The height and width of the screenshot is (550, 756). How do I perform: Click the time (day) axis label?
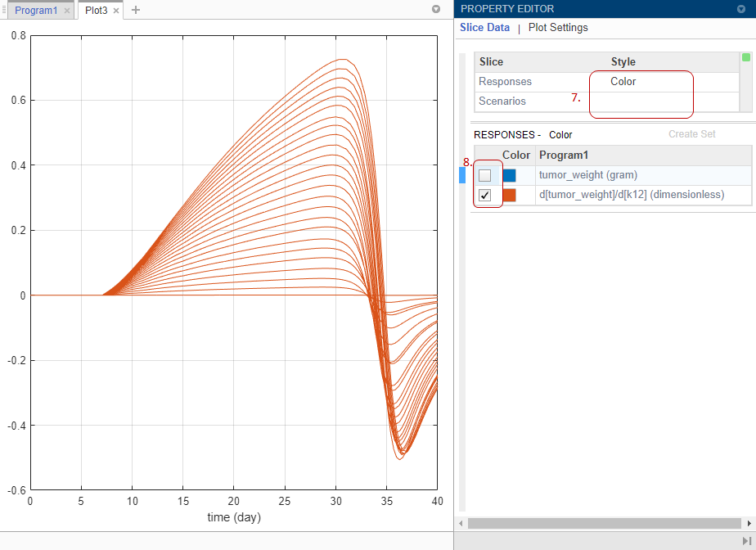pos(234,517)
